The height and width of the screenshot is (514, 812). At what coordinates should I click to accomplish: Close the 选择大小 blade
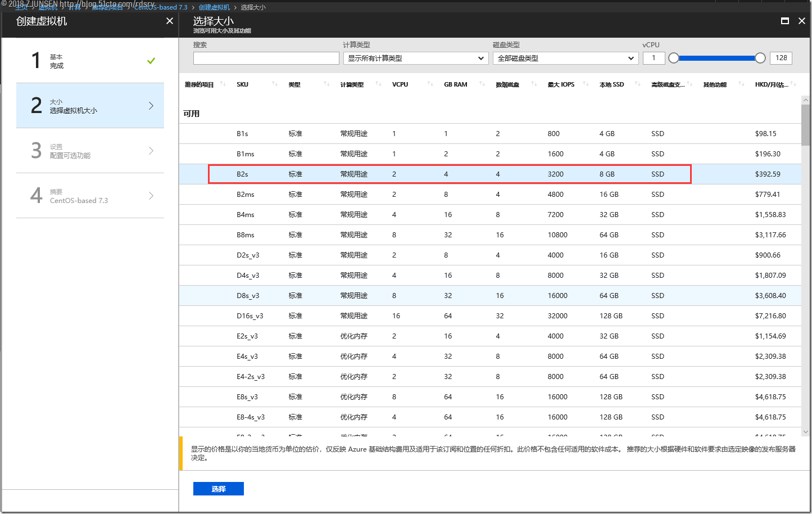point(802,21)
